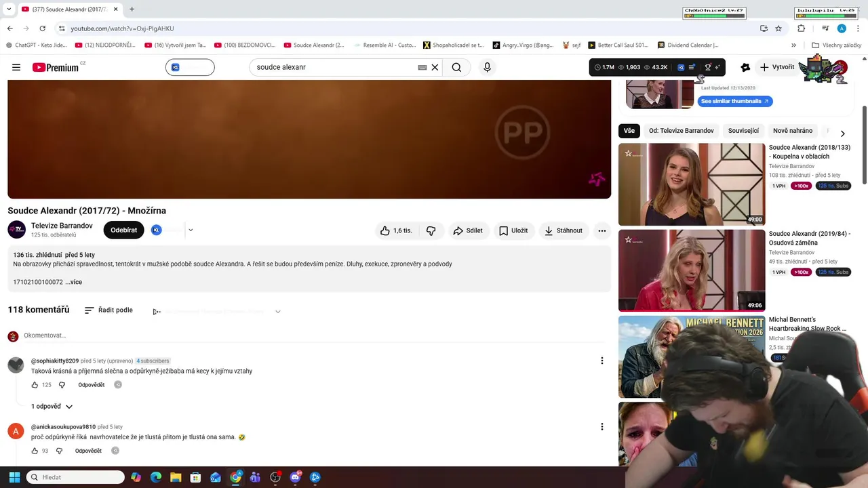Click the Vytvořit create button
The image size is (868, 488).
coord(776,67)
